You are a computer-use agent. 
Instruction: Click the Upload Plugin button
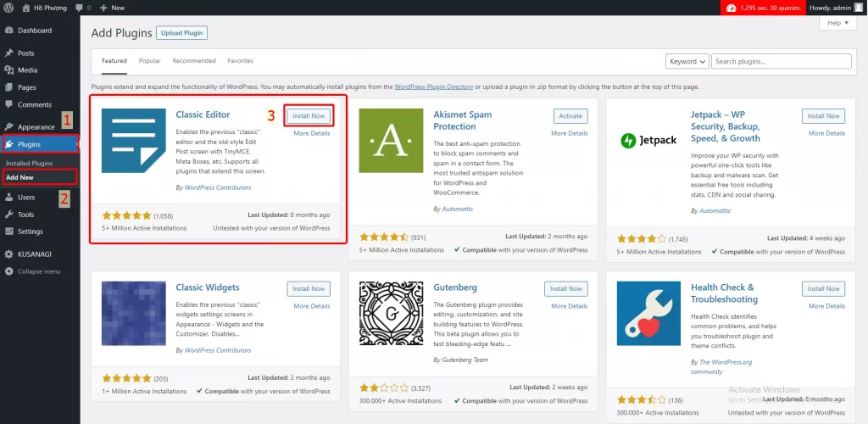(181, 33)
